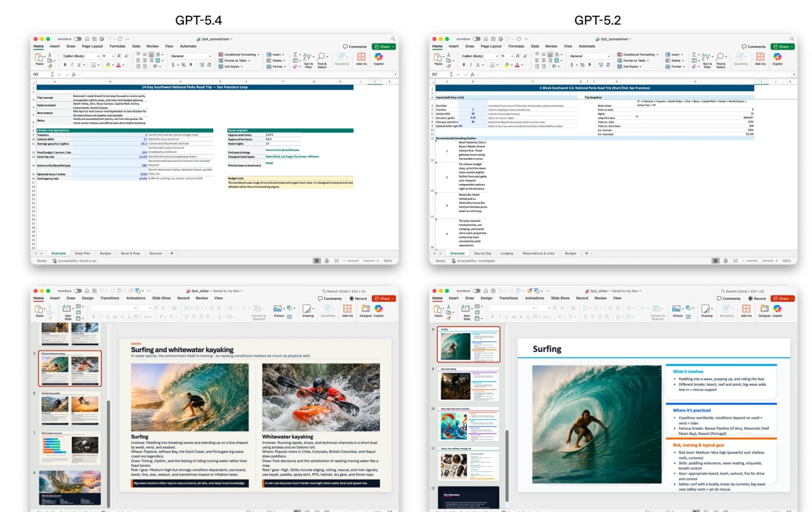The image size is (812, 512).
Task: Click the Sensitivity icon in Excel
Action: pyautogui.click(x=341, y=59)
